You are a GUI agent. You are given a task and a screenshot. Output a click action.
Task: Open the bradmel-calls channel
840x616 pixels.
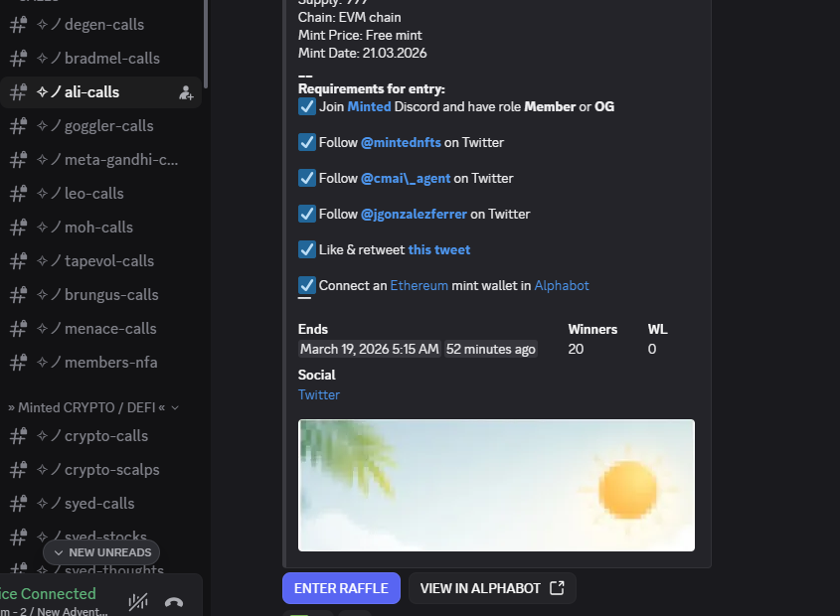click(x=100, y=59)
